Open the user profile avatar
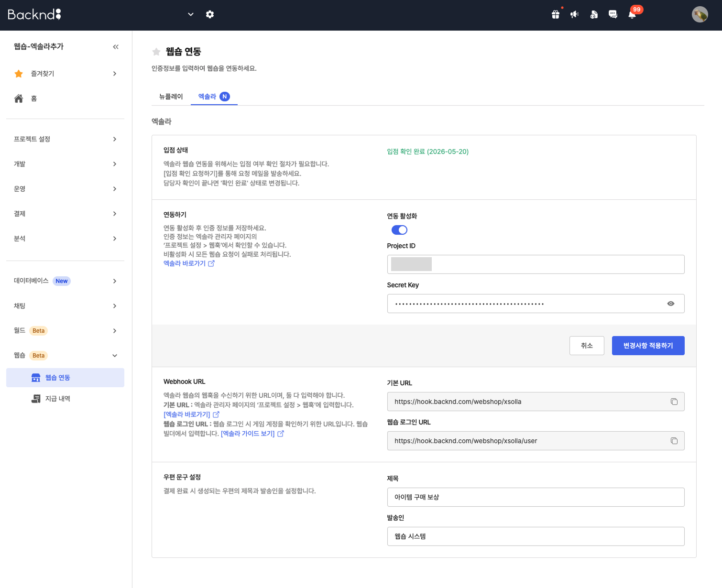 tap(700, 14)
